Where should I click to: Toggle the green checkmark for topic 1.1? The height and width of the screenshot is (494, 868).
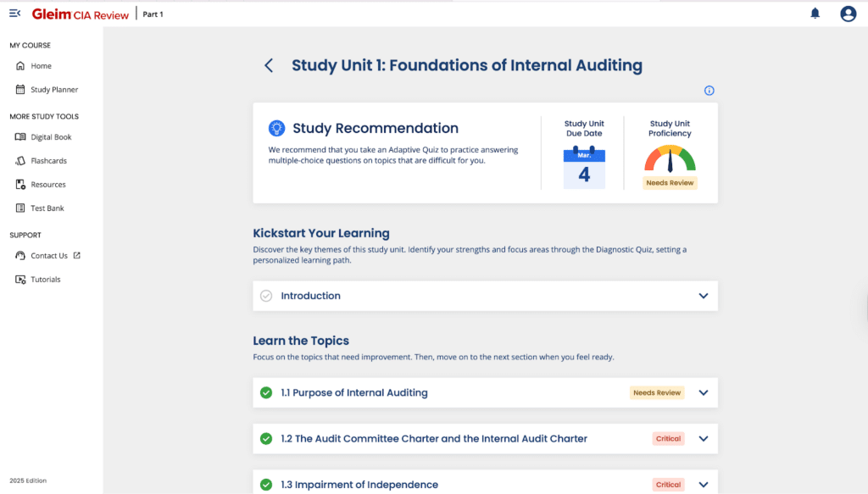(266, 393)
